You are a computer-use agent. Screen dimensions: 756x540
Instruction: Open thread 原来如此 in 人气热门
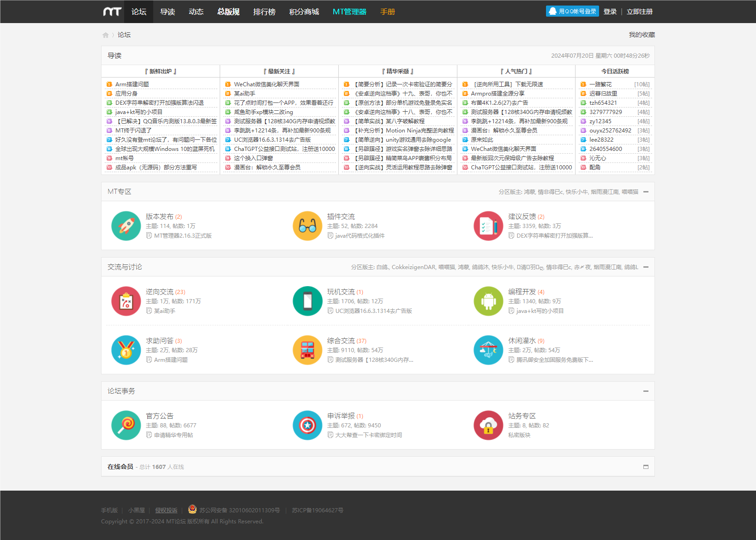pos(482,139)
